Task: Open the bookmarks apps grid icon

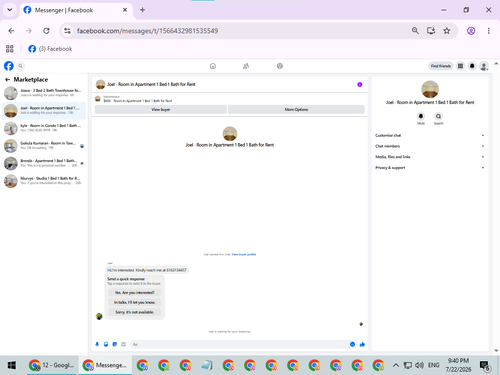Action: pyautogui.click(x=10, y=49)
